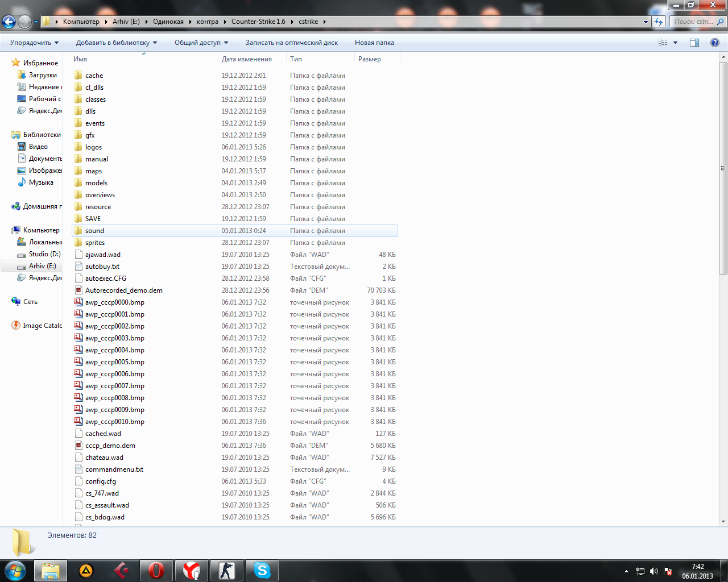
Task: Select the config.cfg file icon
Action: point(78,481)
